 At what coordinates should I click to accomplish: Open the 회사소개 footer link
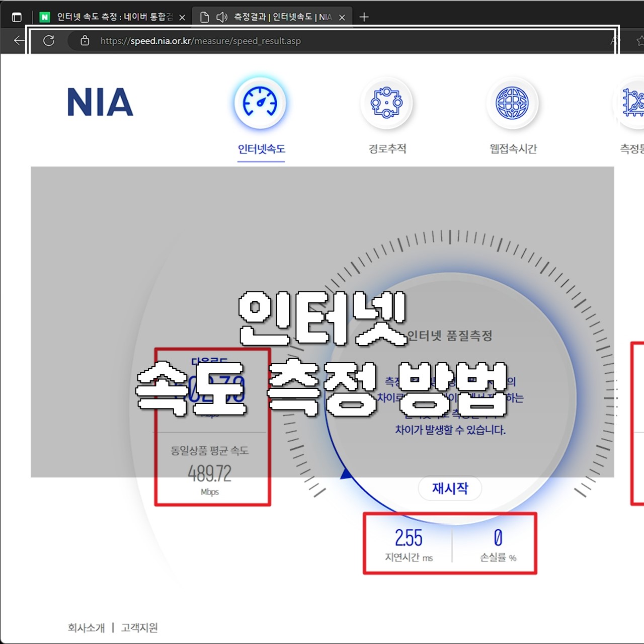point(86,627)
